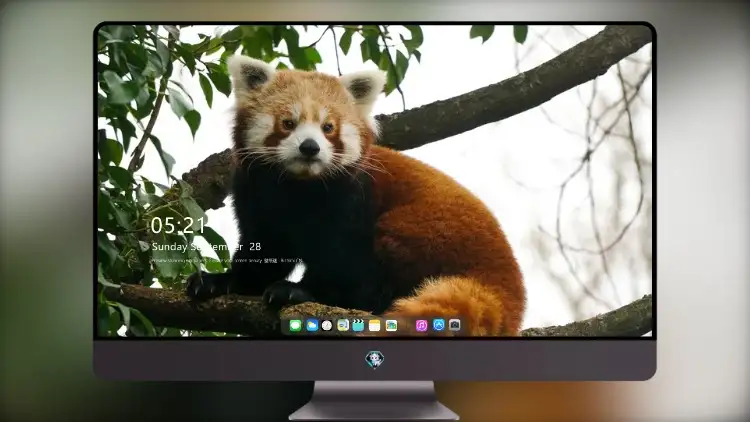Viewport: 750px width, 422px height.
Task: Click the date text ending in 28
Action: coord(206,247)
